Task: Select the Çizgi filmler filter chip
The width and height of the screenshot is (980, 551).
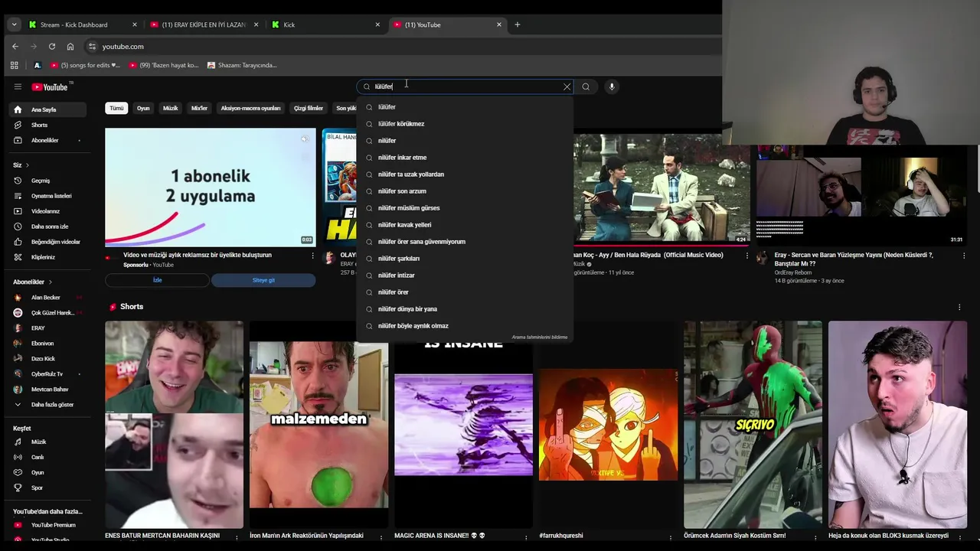Action: pyautogui.click(x=309, y=108)
